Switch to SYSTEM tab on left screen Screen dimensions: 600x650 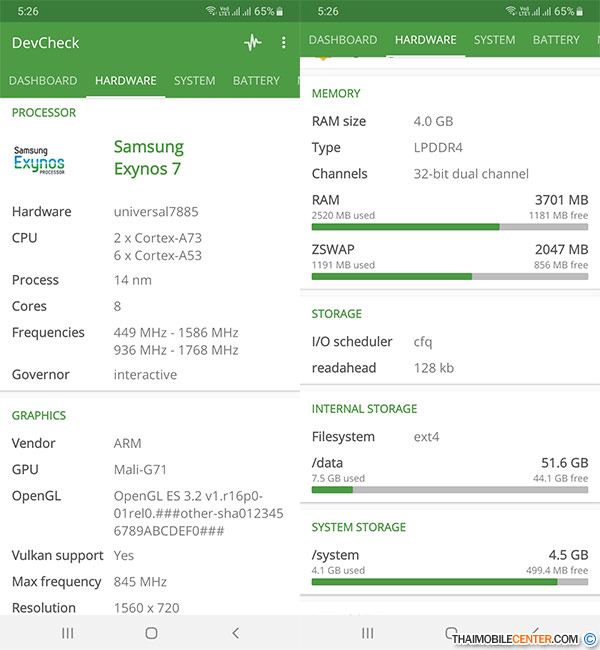(x=194, y=81)
